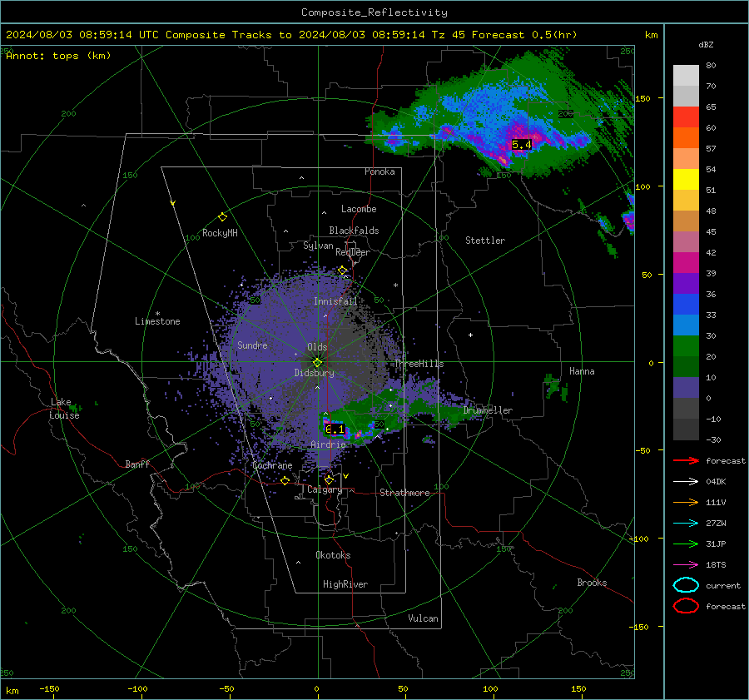Screen dimensions: 749x700
Task: Click the purple swatch for 10 dBZ
Action: point(686,388)
